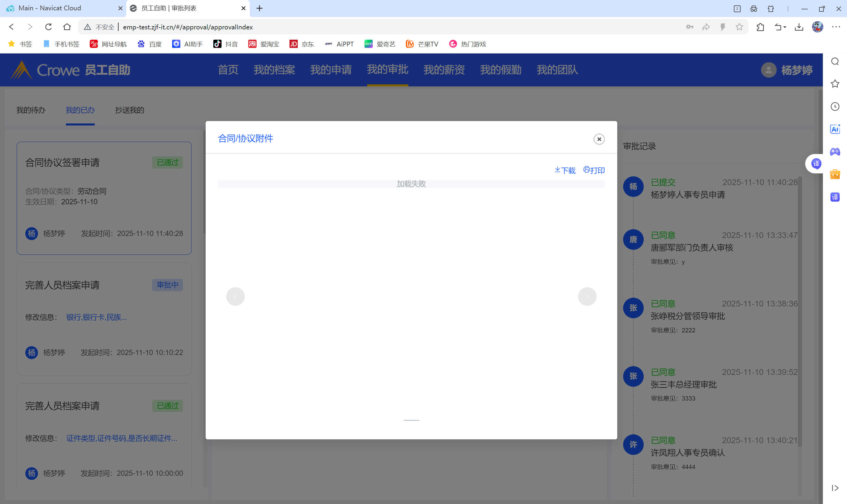Open 我的薪资 in top navigation
Viewport: 847px width, 504px height.
(444, 70)
